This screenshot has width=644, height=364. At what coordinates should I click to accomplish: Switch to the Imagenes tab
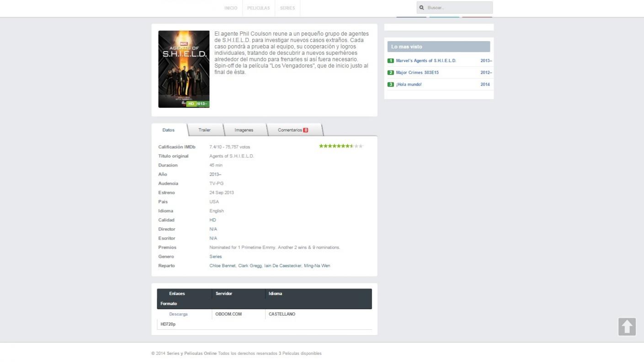[244, 130]
